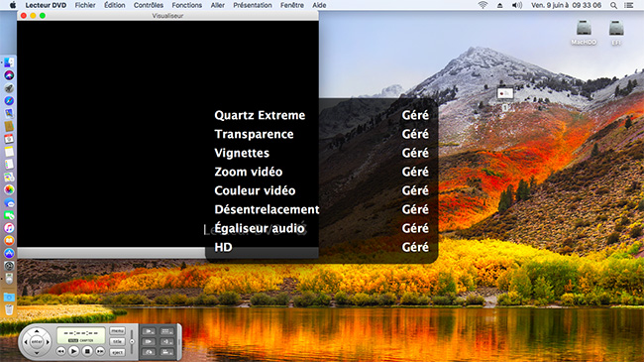The image size is (644, 362).
Task: Open the Aller menu
Action: [x=218, y=5]
